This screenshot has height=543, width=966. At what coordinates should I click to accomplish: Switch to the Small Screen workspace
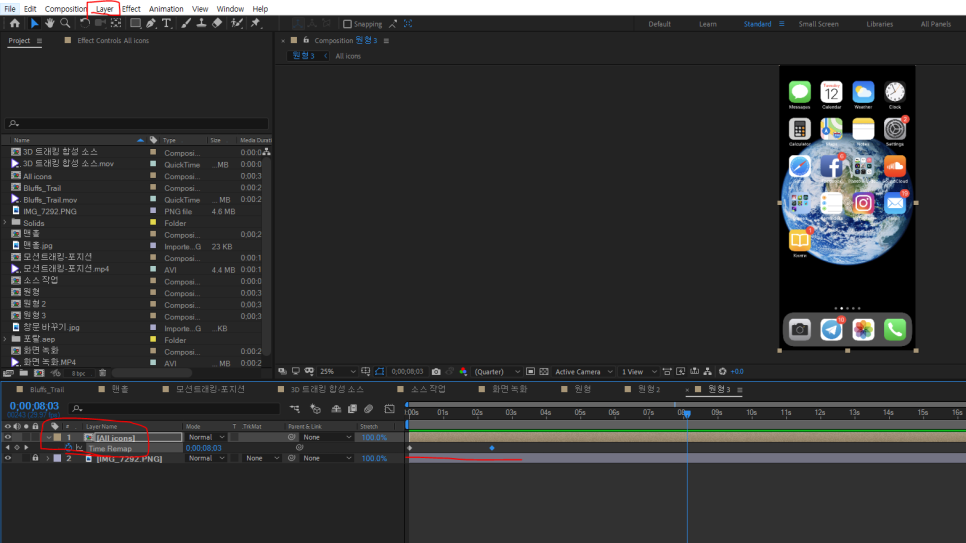click(818, 24)
